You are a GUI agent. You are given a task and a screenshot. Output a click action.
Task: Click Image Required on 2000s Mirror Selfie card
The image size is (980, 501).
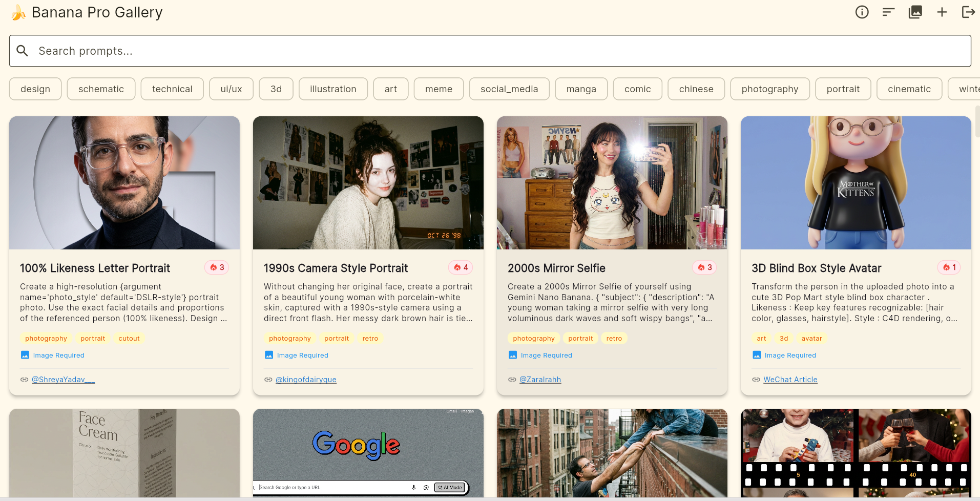click(540, 355)
